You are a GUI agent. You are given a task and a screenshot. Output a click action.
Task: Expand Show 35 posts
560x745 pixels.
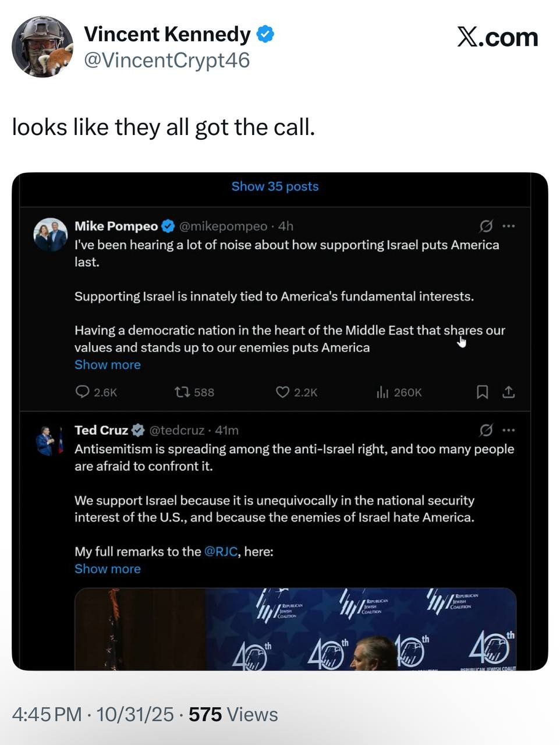pyautogui.click(x=275, y=186)
